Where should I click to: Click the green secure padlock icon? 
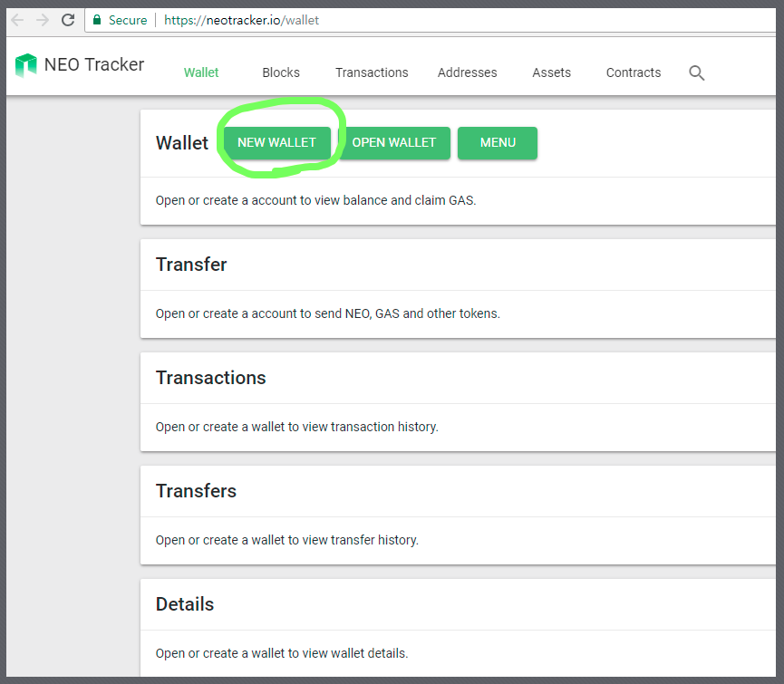(97, 20)
